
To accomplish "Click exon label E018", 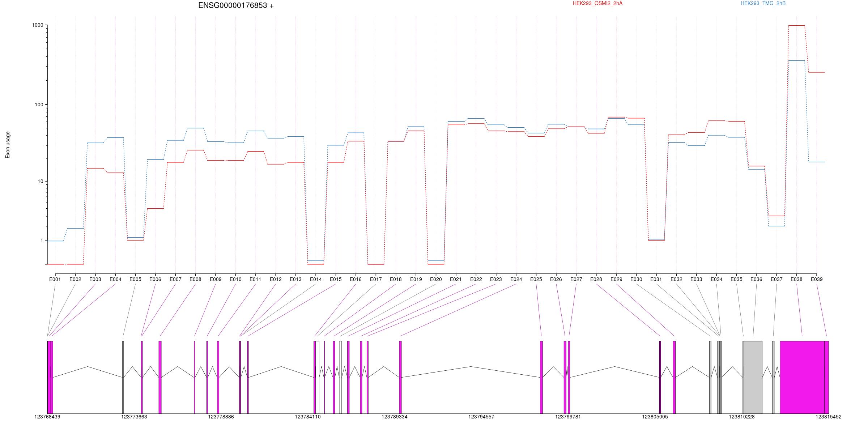I will pos(396,279).
